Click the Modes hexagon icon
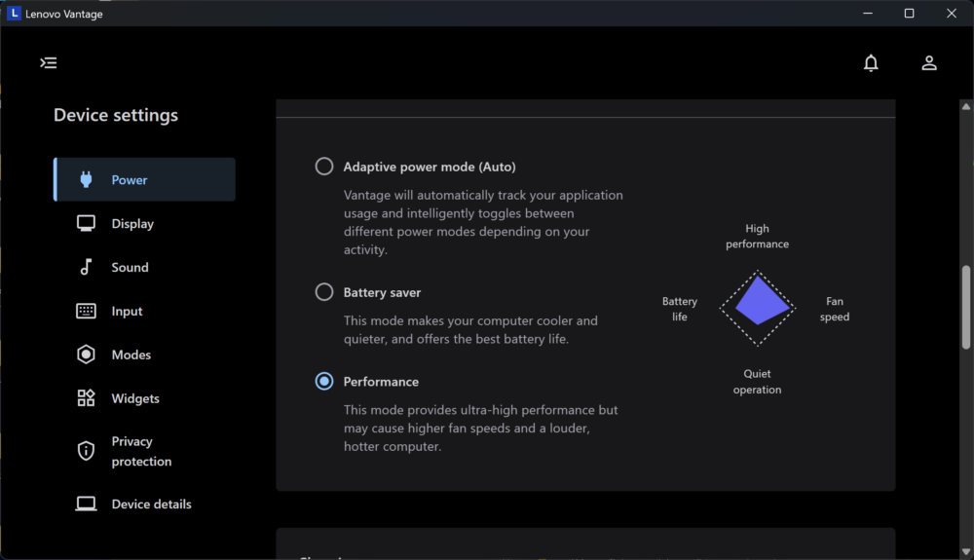Viewport: 974px width, 560px height. [86, 355]
